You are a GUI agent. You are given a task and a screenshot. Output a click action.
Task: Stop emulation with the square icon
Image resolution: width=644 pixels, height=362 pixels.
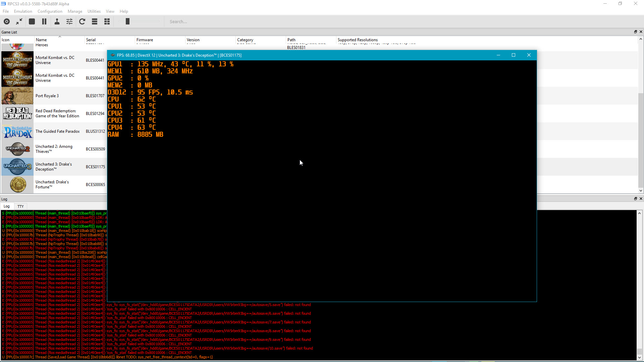(x=32, y=21)
